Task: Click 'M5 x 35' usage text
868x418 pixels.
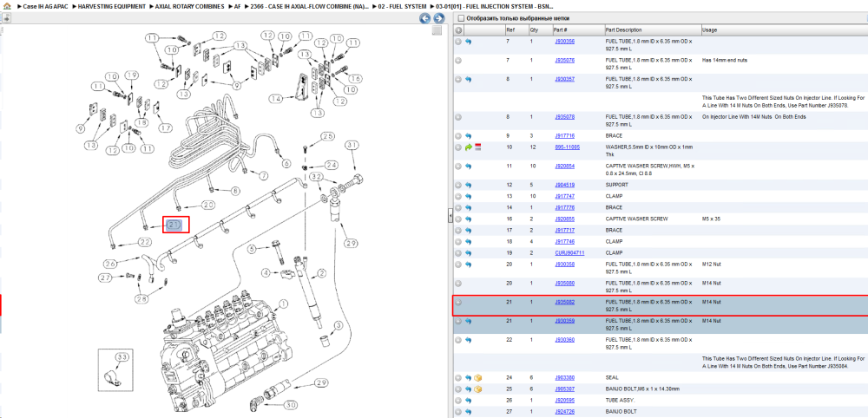Action: (711, 219)
